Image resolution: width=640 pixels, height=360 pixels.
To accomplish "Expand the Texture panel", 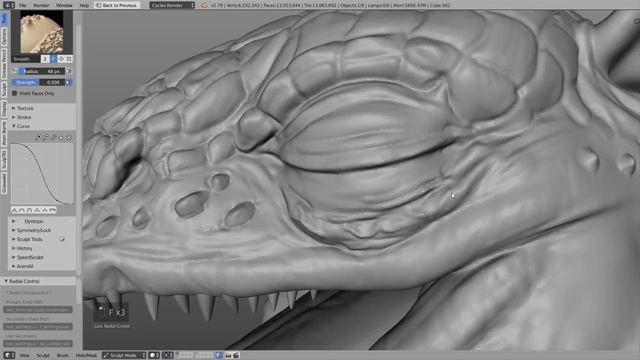I will [24, 108].
